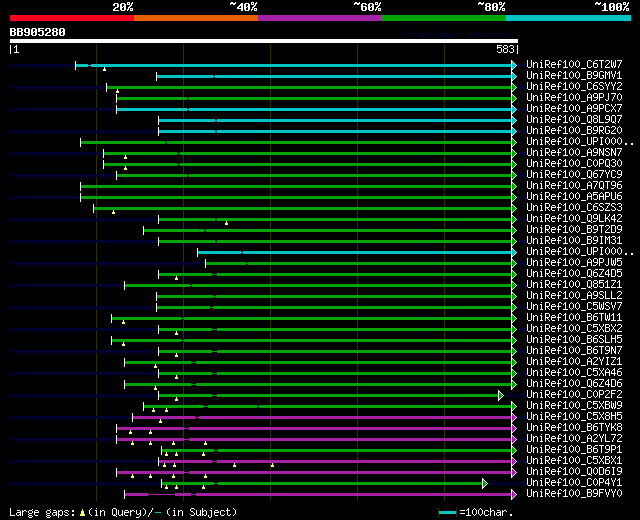
Task: Click the UniRef100_B9FVY0 label
Action: pos(574,494)
